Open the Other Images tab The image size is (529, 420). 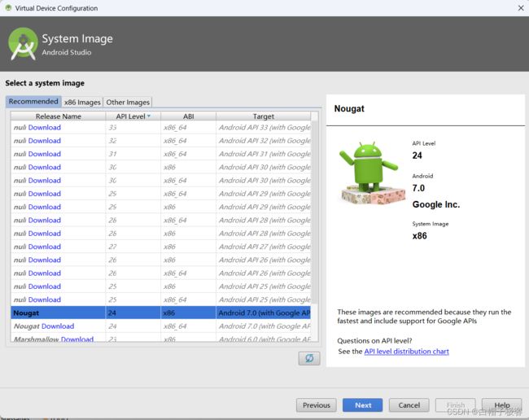pyautogui.click(x=128, y=103)
